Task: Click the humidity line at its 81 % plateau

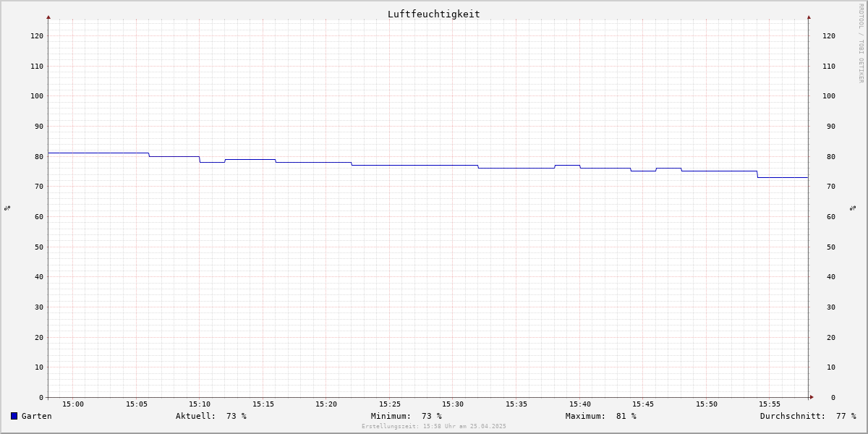Action: (x=98, y=153)
